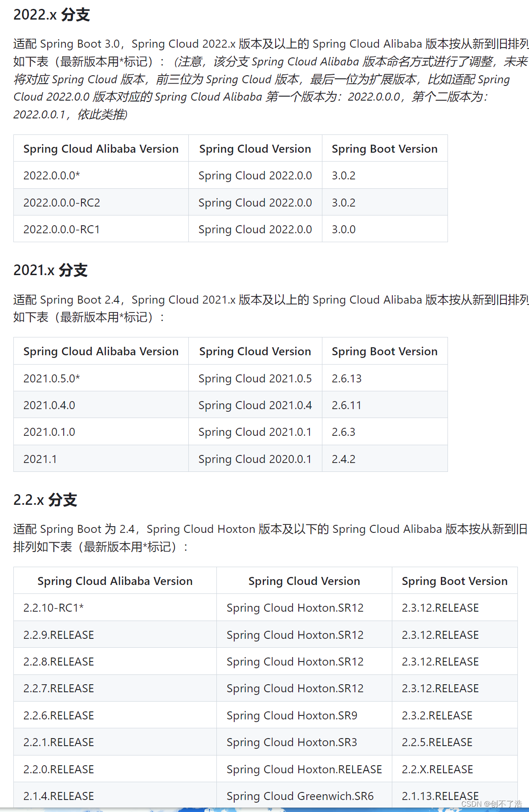Click 2.3.12.RELEASE in the 2.2.9.RELEASE row
The image size is (529, 812).
(x=455, y=635)
